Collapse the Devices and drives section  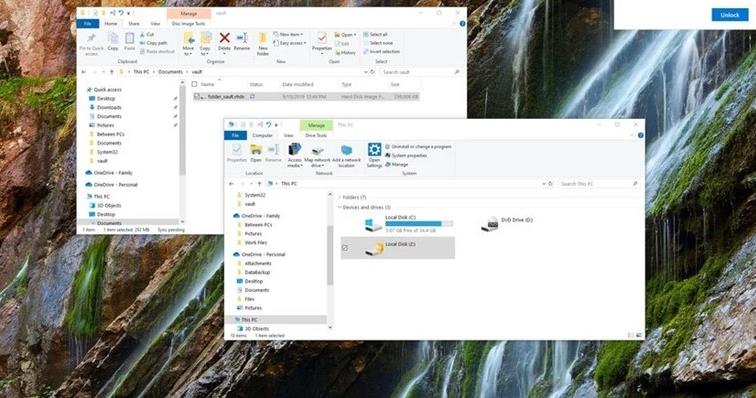339,207
